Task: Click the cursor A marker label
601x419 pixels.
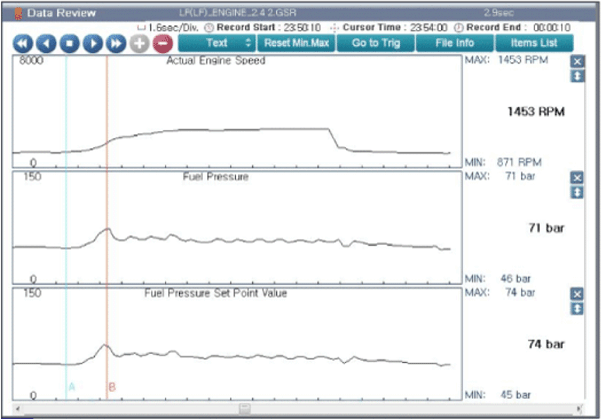Action: point(71,386)
